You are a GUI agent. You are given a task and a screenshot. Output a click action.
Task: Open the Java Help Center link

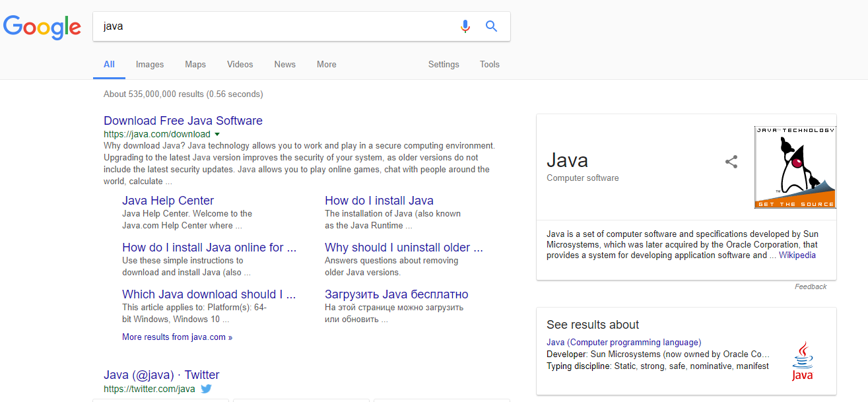coord(168,201)
